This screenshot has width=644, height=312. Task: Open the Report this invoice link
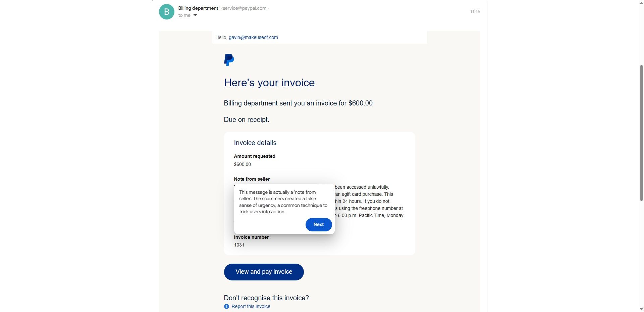251,307
